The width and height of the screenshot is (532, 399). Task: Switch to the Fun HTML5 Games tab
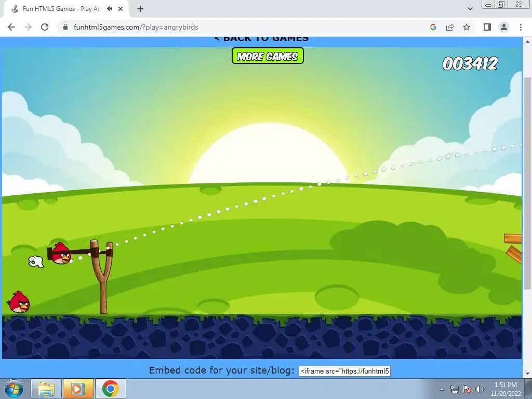point(61,9)
